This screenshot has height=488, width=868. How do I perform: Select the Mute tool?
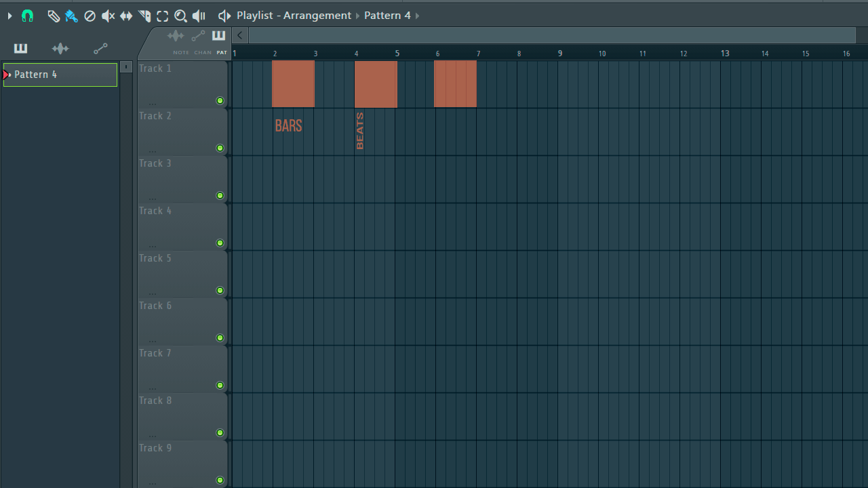coord(108,16)
